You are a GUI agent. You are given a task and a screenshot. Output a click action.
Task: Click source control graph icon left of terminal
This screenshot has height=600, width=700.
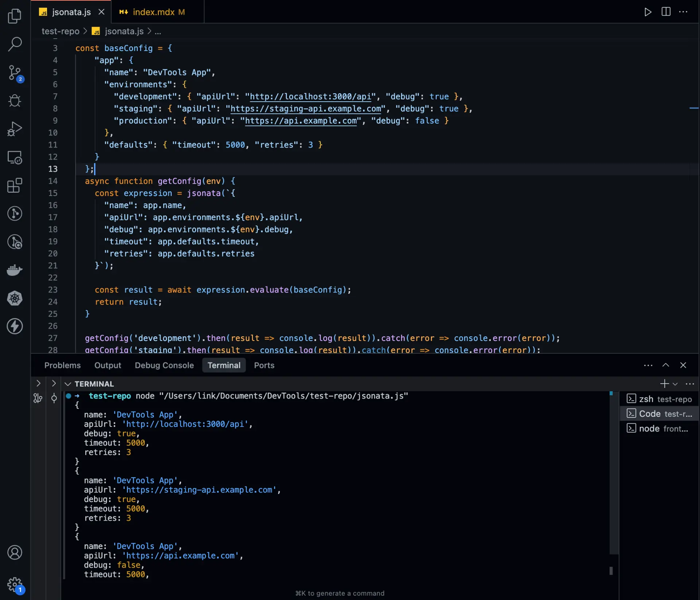pos(38,398)
